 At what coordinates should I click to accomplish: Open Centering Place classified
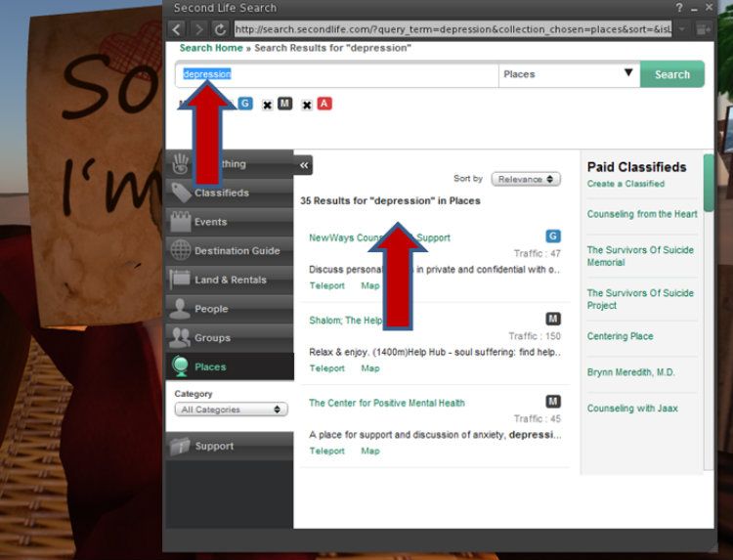point(620,336)
